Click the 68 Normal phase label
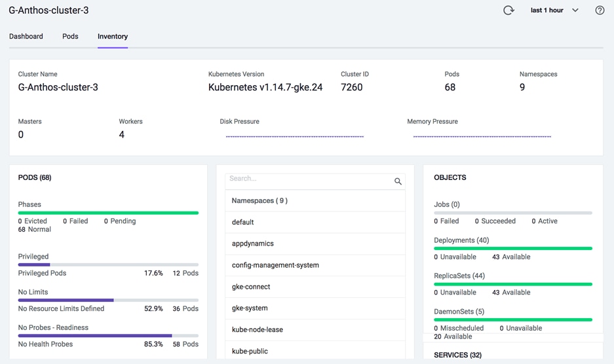The height and width of the screenshot is (364, 614). coord(35,229)
